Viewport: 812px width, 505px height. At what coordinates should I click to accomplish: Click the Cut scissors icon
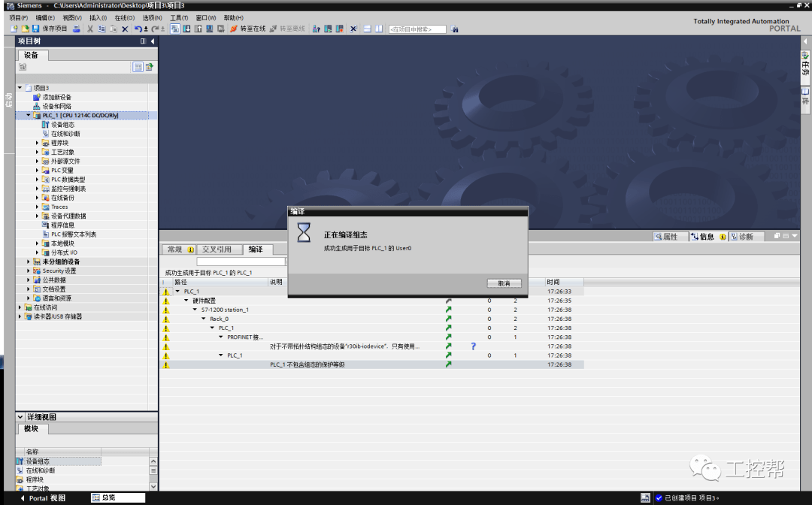coord(90,29)
